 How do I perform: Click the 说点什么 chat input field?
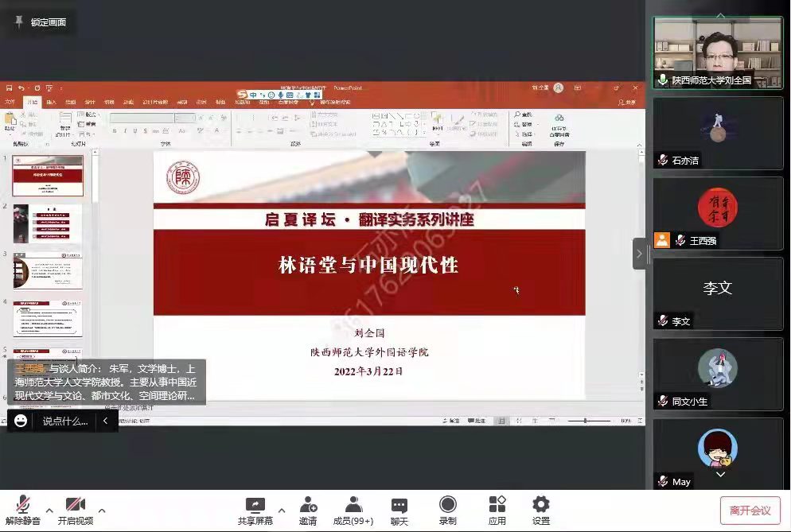65,421
